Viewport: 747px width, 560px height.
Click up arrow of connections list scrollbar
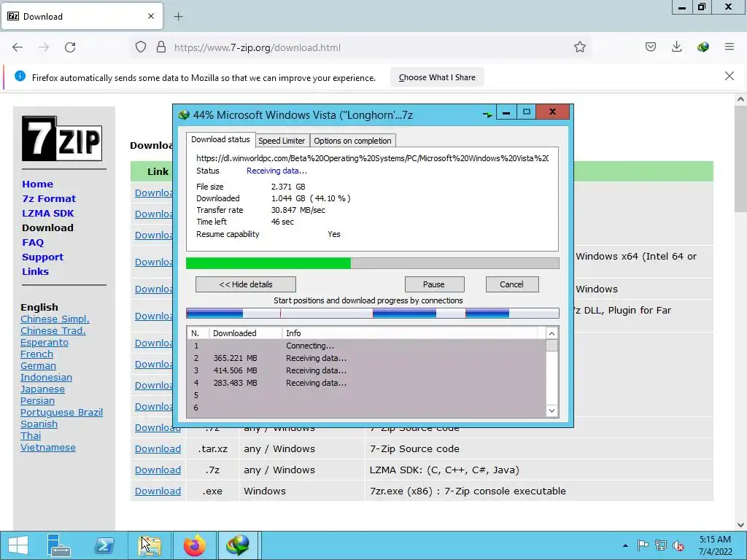pyautogui.click(x=551, y=333)
